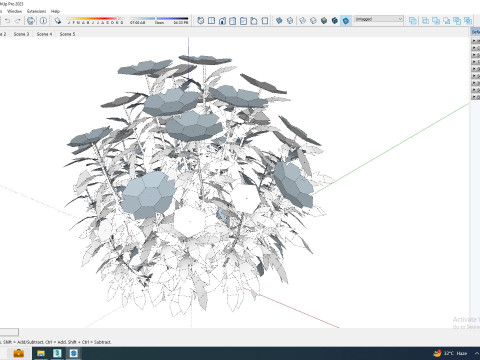The width and height of the screenshot is (480, 360).
Task: Open Model Info with the circled i icon
Action: point(43,21)
